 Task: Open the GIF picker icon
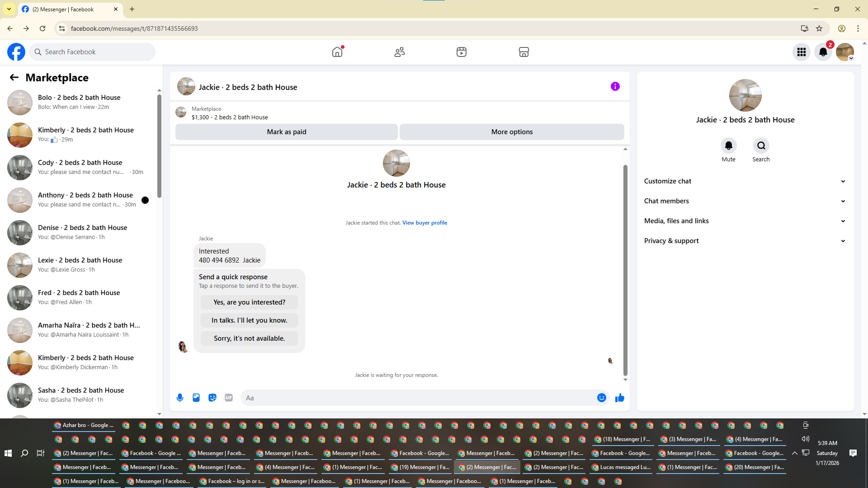click(x=229, y=398)
